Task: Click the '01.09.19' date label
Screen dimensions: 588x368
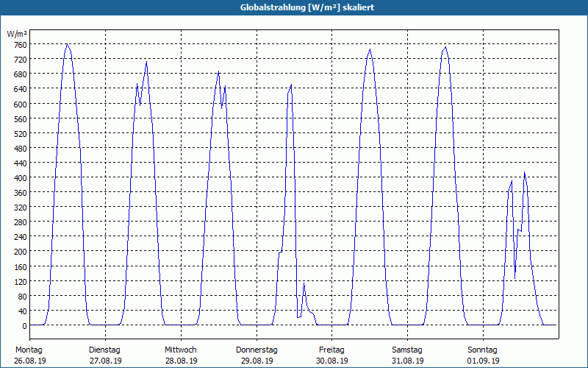Action: (483, 361)
